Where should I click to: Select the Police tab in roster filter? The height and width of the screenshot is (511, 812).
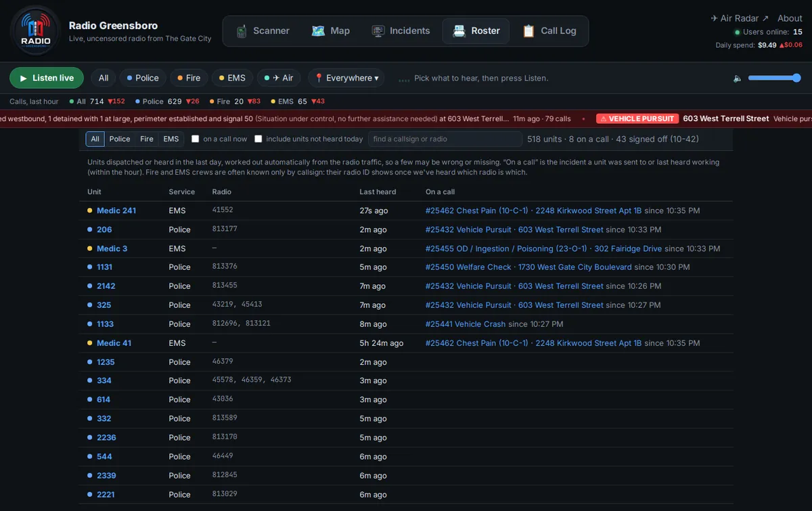point(120,139)
